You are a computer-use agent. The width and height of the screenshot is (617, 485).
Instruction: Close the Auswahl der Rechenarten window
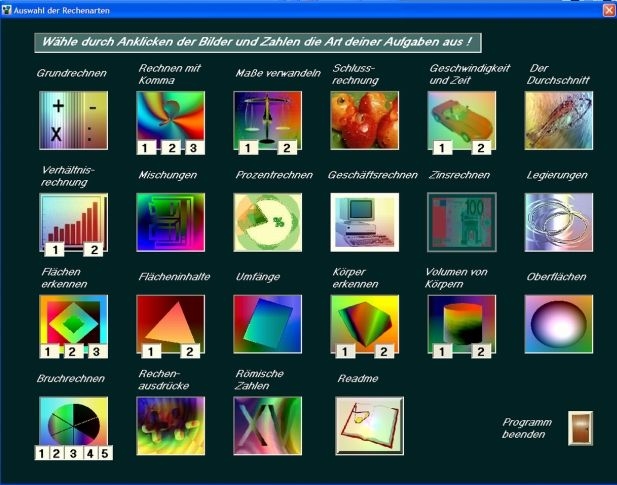(608, 9)
